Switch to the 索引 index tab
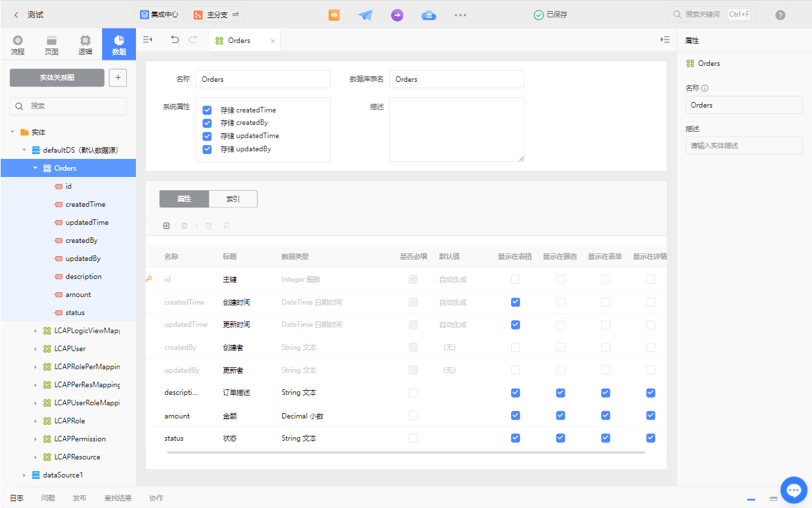Viewport: 812px width, 508px height. coord(233,199)
